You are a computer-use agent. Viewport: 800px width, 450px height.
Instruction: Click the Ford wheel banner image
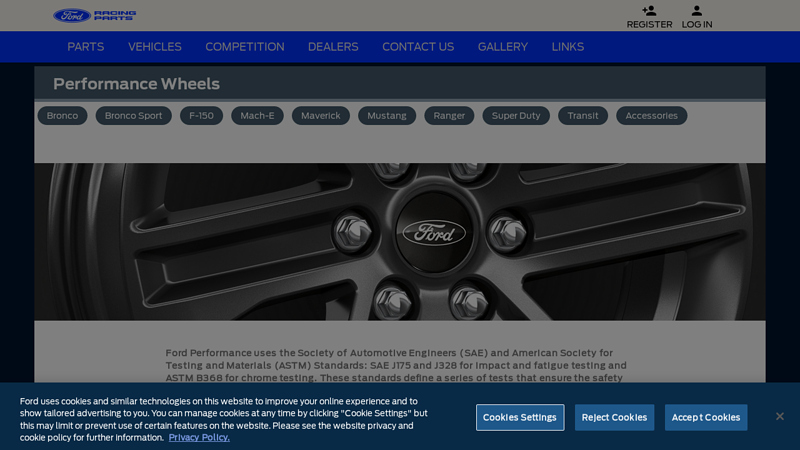pyautogui.click(x=399, y=242)
